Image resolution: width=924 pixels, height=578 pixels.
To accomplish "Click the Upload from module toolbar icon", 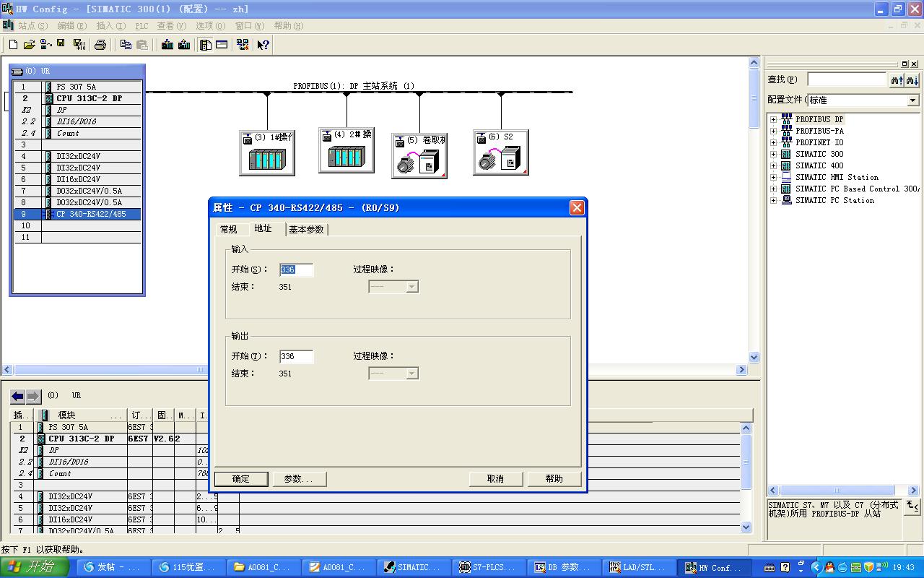I will pos(184,45).
